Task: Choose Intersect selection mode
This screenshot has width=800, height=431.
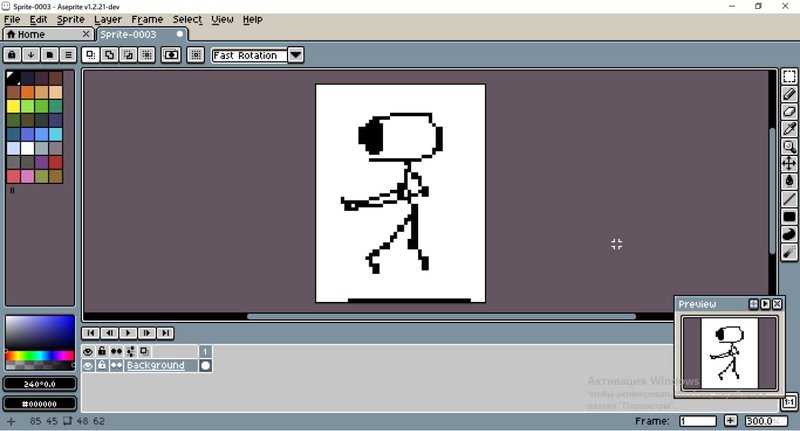Action: pos(147,55)
